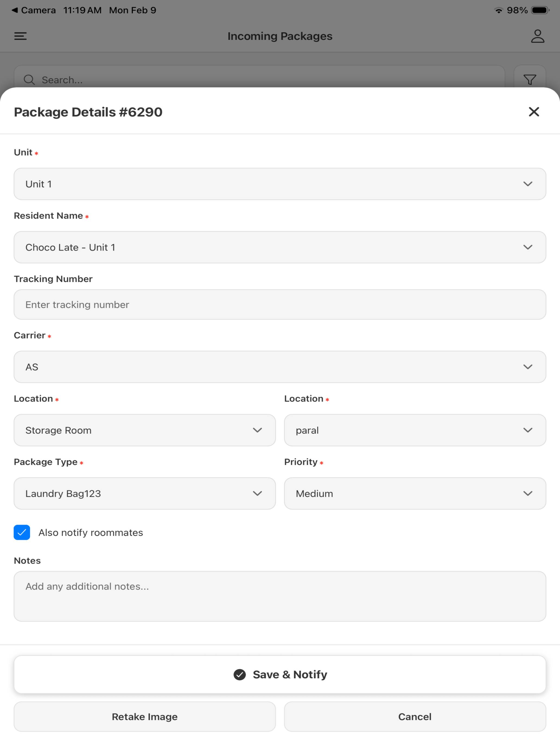Click the Carrier label
The width and height of the screenshot is (560, 747).
30,335
